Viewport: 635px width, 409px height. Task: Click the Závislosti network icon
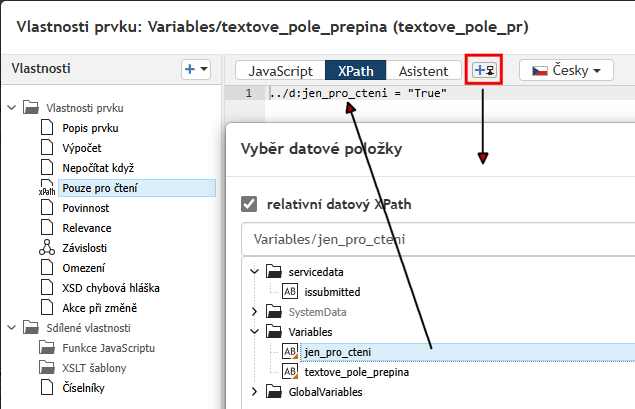point(47,247)
